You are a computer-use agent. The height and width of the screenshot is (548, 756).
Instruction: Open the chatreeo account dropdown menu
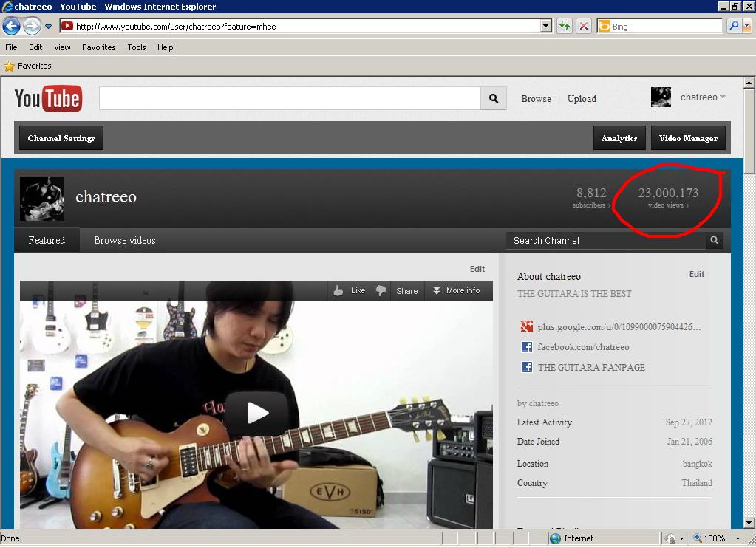[x=722, y=97]
